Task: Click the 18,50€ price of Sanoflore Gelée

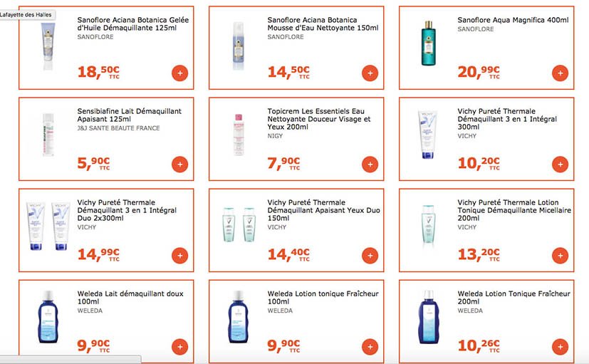Action: tap(98, 72)
